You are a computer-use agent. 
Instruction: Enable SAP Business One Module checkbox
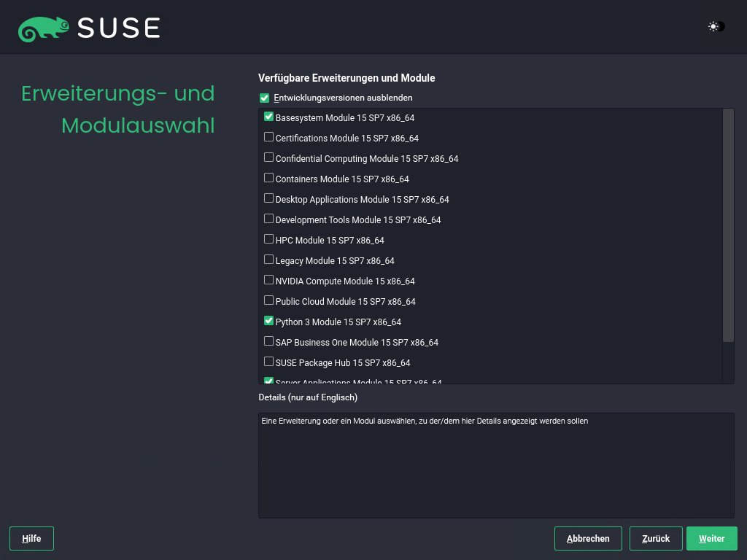click(x=268, y=342)
